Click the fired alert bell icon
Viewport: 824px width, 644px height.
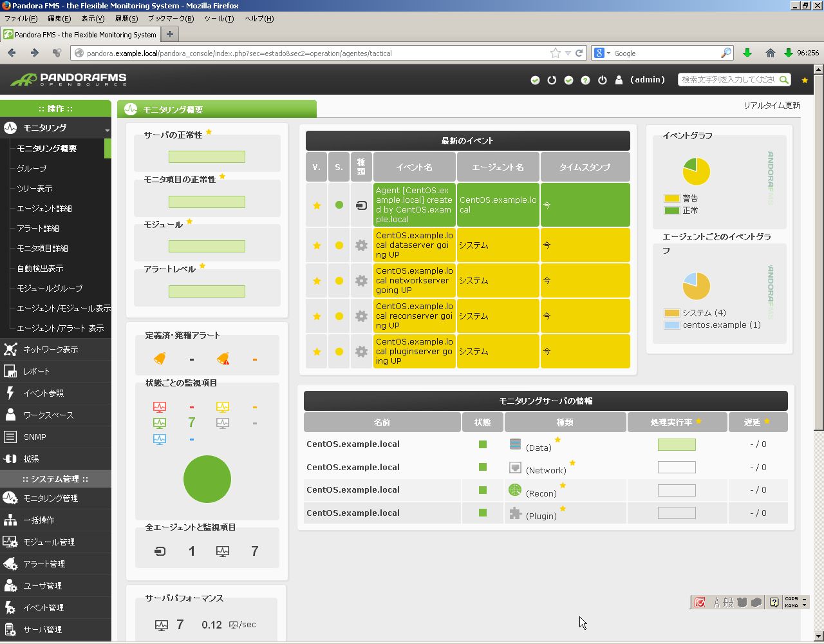[x=223, y=359]
